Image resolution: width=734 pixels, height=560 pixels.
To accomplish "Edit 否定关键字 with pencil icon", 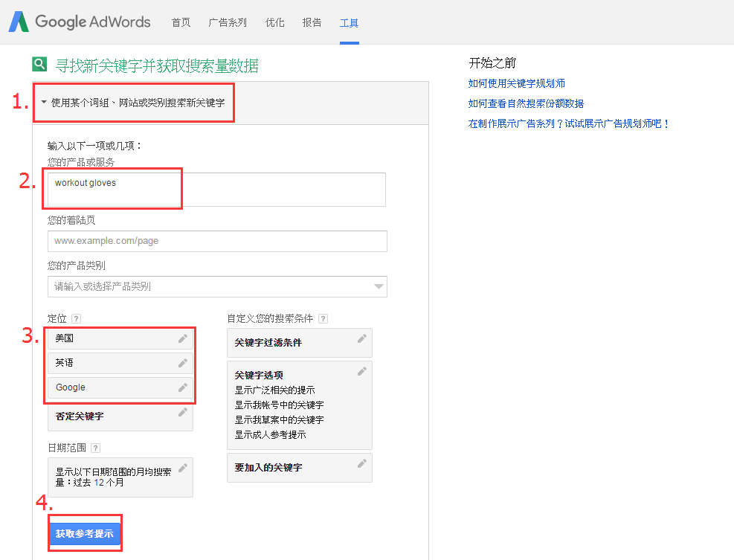I will pyautogui.click(x=182, y=413).
